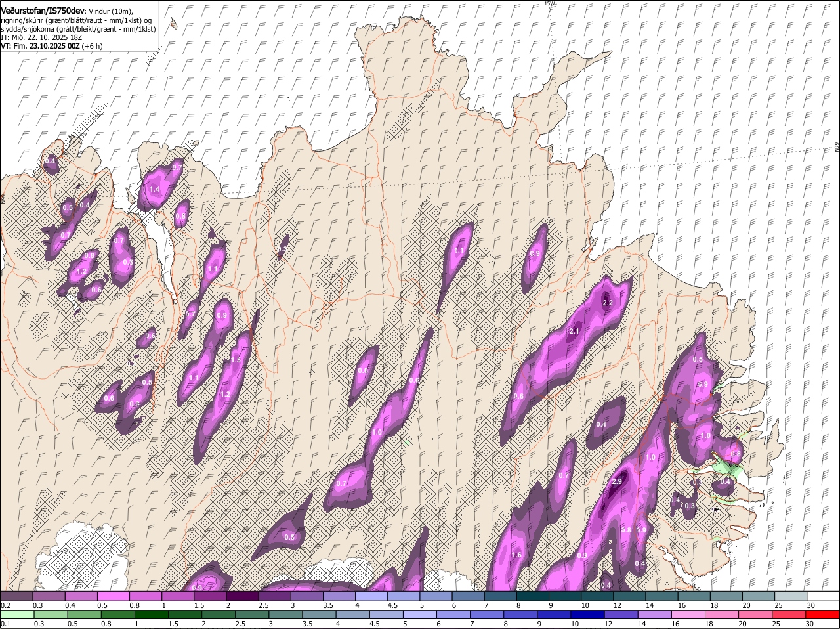Click the '1.6' precipitation value on the map
Screen dimensions: 840x629
tap(516, 555)
